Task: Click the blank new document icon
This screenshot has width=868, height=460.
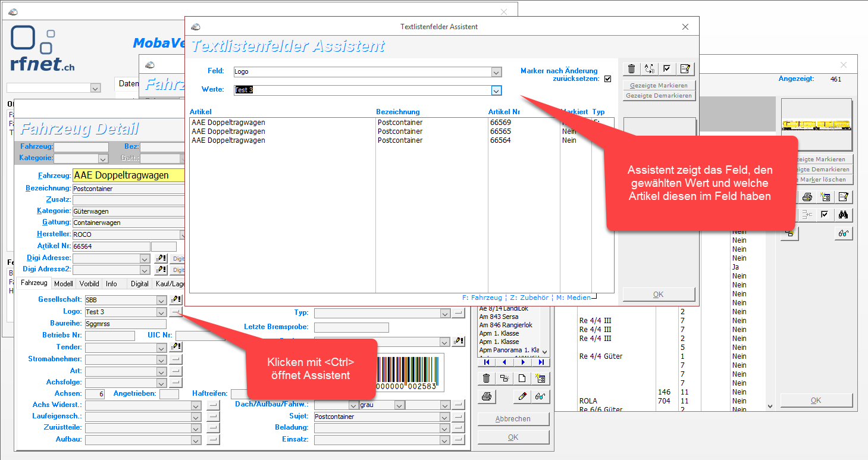Action: coord(522,378)
